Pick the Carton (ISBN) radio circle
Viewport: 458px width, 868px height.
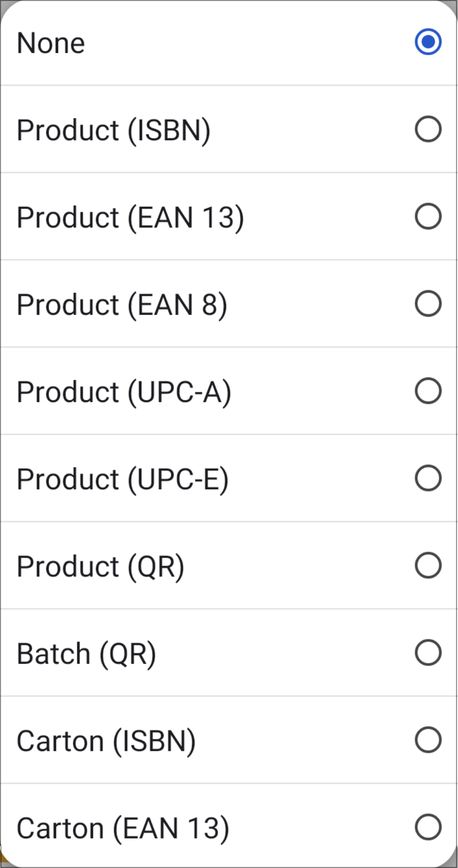click(x=428, y=740)
